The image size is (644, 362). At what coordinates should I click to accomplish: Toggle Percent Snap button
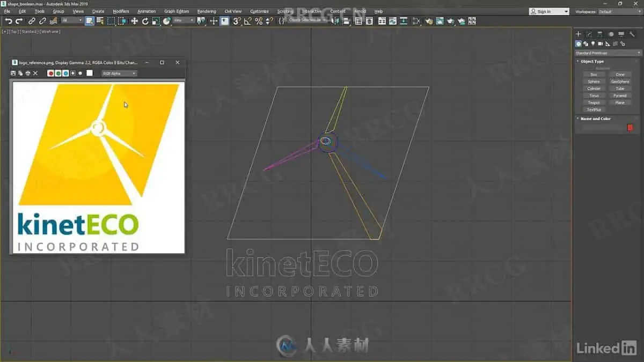259,21
